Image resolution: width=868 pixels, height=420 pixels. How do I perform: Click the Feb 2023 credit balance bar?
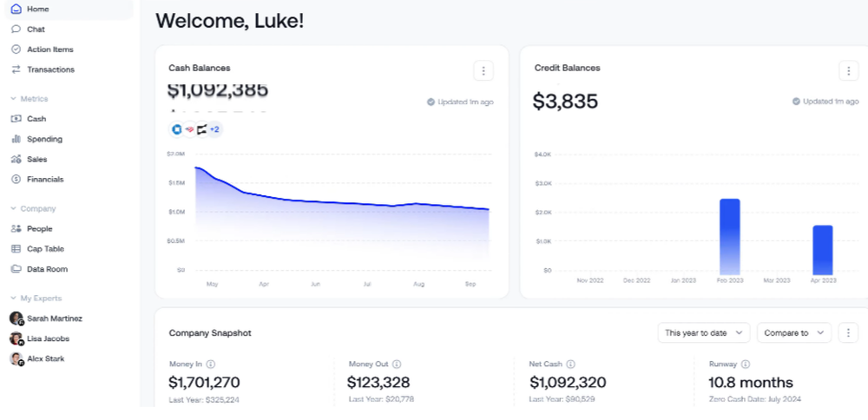[x=729, y=236]
